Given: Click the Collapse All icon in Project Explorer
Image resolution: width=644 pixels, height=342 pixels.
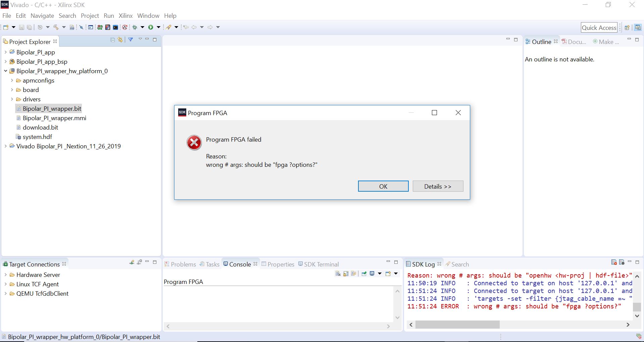Looking at the screenshot, I should click(113, 40).
